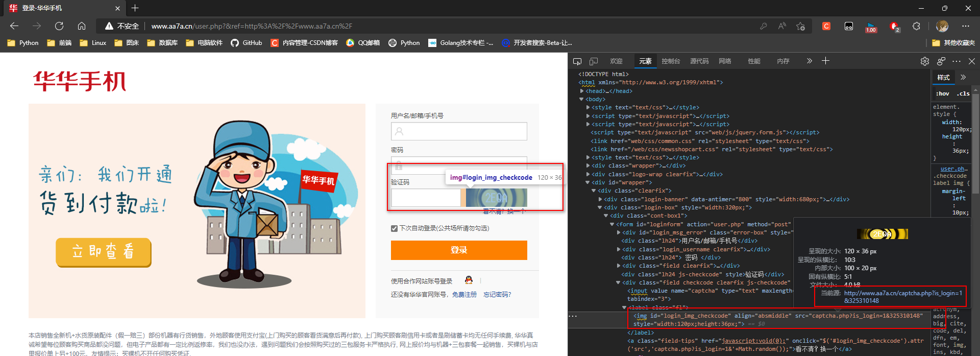Open the browser extensions puzzle icon
The width and height of the screenshot is (980, 356).
pyautogui.click(x=917, y=26)
